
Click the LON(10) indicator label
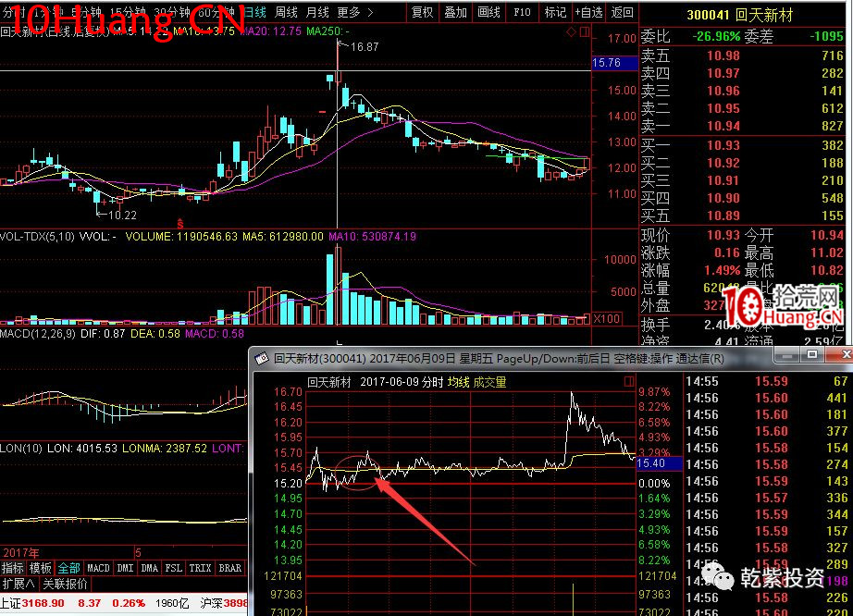[x=21, y=449]
